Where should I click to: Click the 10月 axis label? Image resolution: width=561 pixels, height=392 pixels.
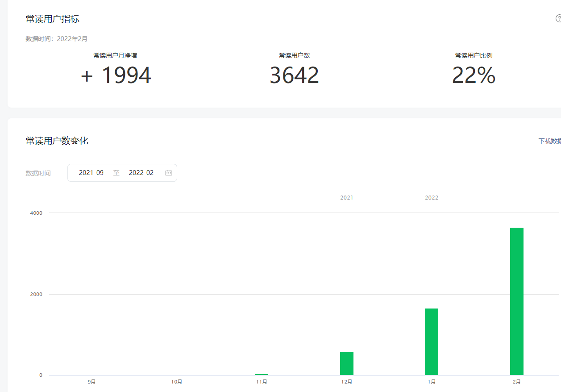(177, 382)
